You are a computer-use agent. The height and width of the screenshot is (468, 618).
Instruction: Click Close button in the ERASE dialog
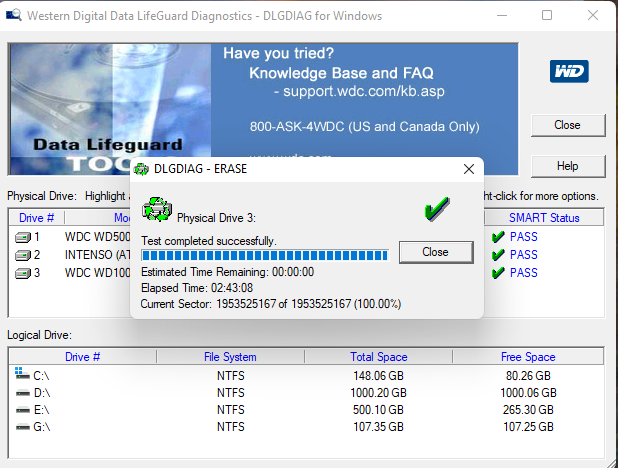[x=436, y=252]
